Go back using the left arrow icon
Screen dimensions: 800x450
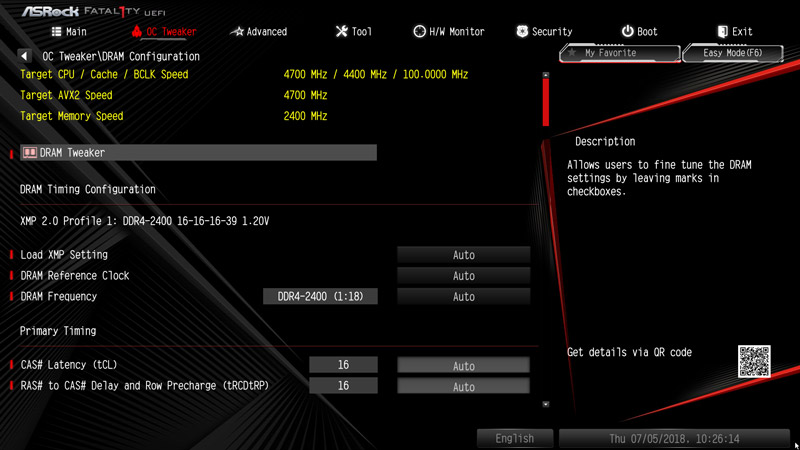pos(24,56)
